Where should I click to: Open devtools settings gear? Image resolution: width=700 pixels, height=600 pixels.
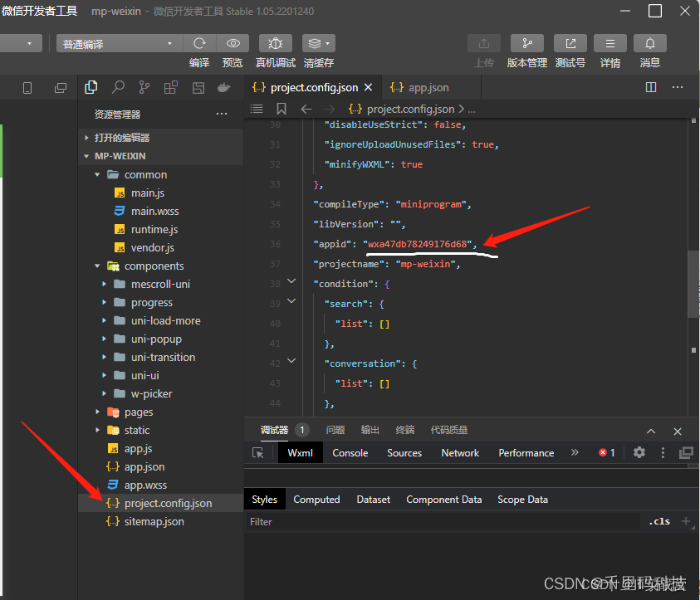coord(639,453)
